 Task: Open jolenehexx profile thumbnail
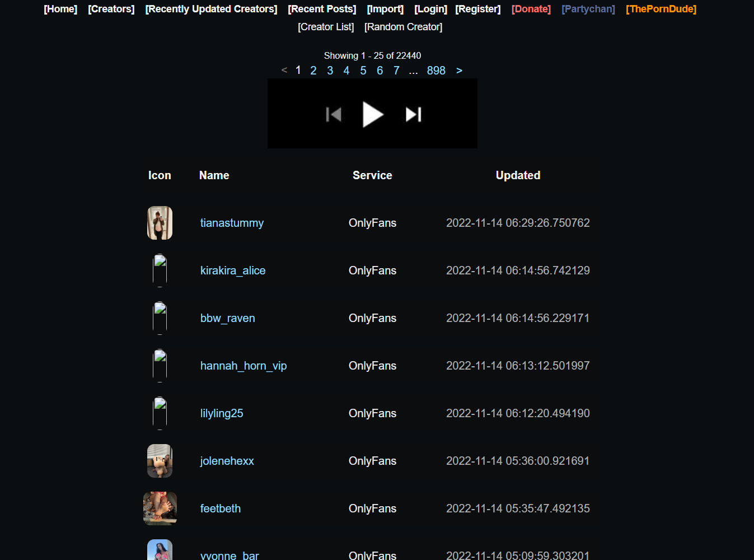click(x=160, y=461)
